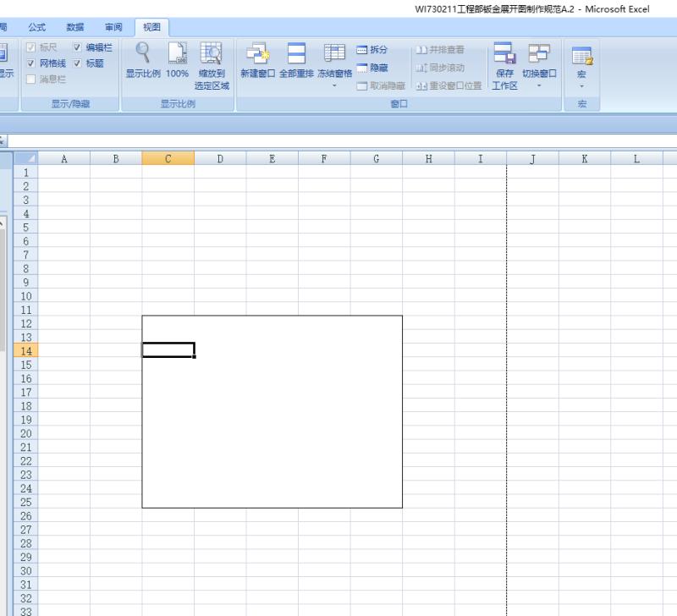Select row 20 by its header

[26, 433]
